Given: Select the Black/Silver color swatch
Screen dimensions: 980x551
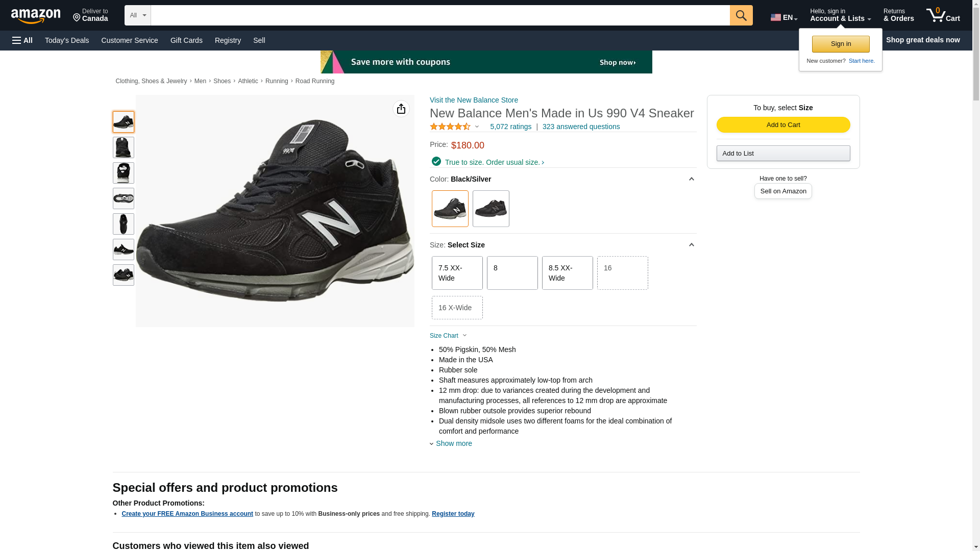Looking at the screenshot, I should pos(450,209).
